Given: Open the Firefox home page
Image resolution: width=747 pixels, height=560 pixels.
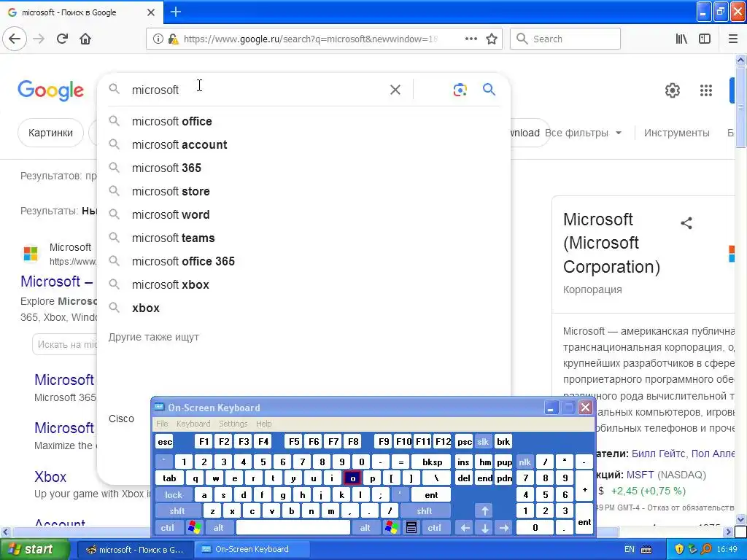Looking at the screenshot, I should pos(85,39).
